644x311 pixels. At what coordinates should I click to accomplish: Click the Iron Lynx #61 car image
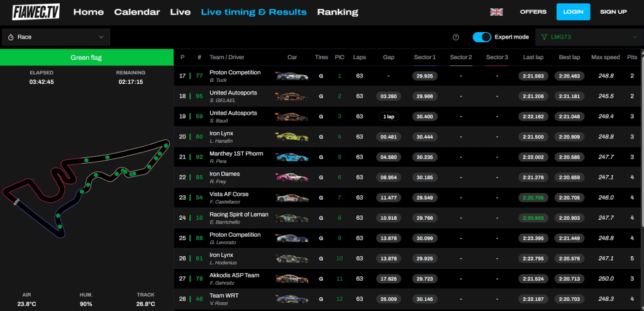click(x=292, y=258)
